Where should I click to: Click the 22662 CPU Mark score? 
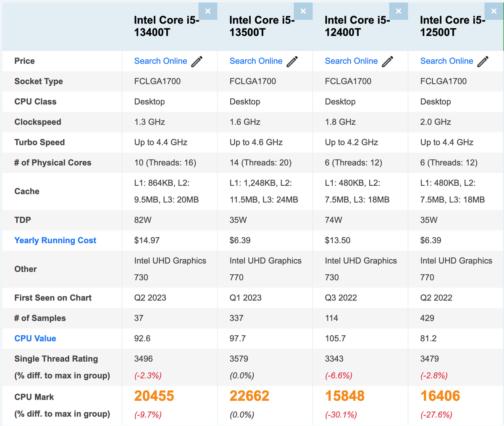[249, 396]
